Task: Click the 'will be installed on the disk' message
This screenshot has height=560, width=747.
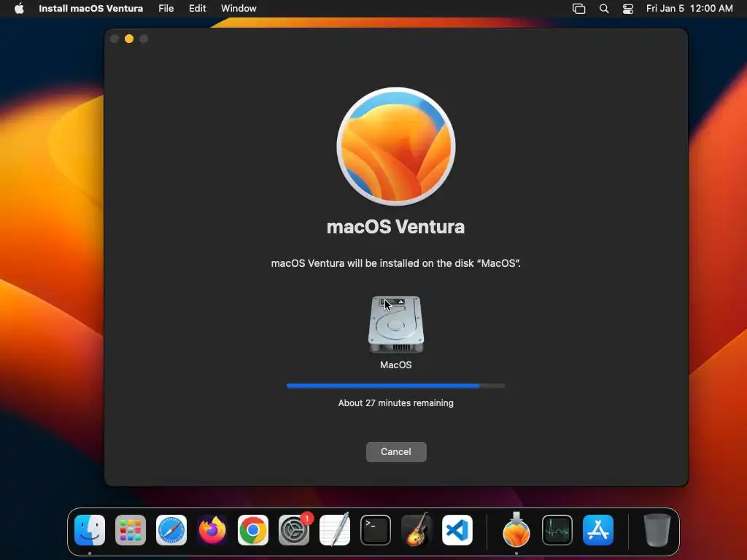Action: 395,263
